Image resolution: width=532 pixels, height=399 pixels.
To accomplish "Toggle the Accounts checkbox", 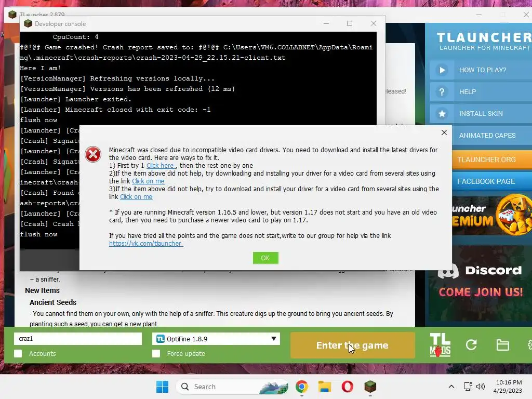I will [x=18, y=353].
